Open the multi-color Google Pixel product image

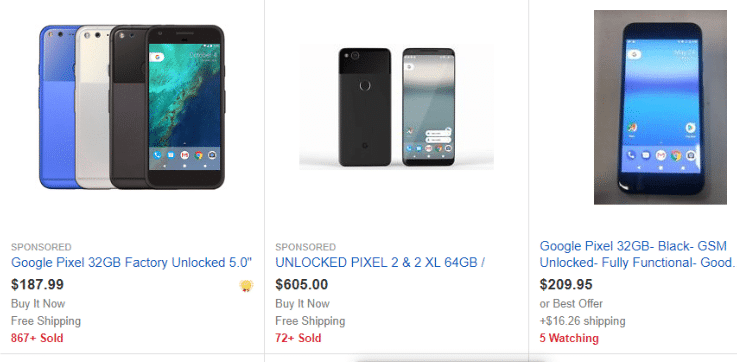tap(132, 107)
